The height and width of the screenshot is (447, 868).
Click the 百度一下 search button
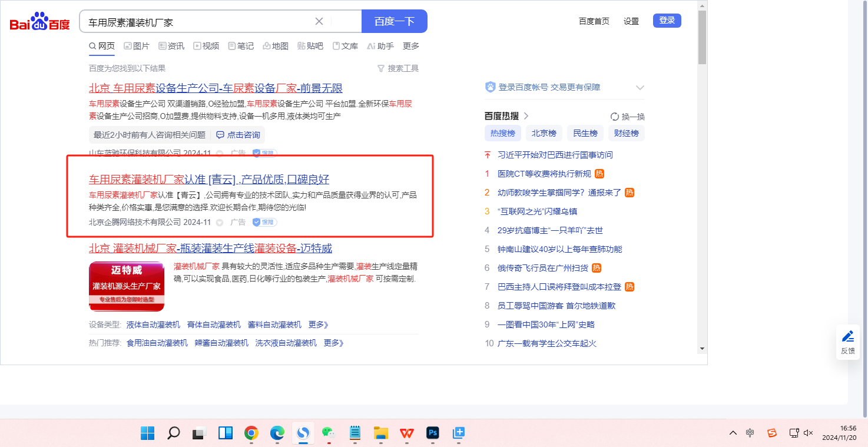click(395, 21)
